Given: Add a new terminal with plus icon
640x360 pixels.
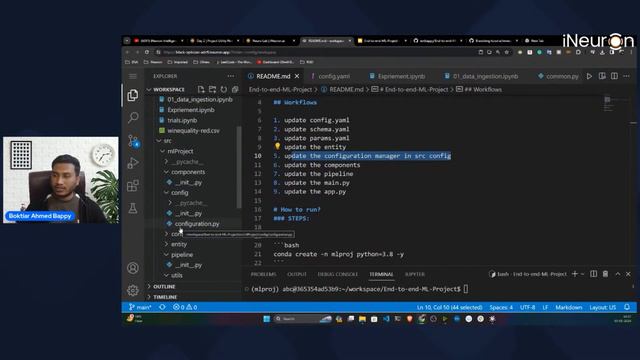Looking at the screenshot, I should coord(575,274).
